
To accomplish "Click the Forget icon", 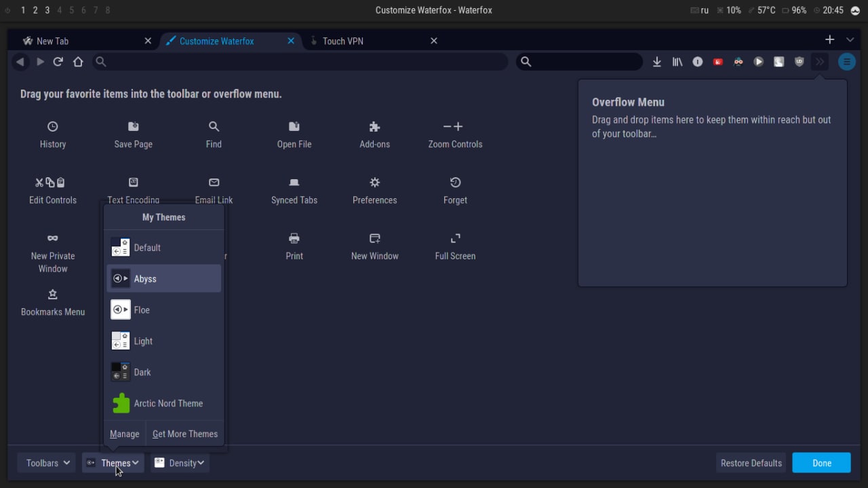I will [x=456, y=182].
